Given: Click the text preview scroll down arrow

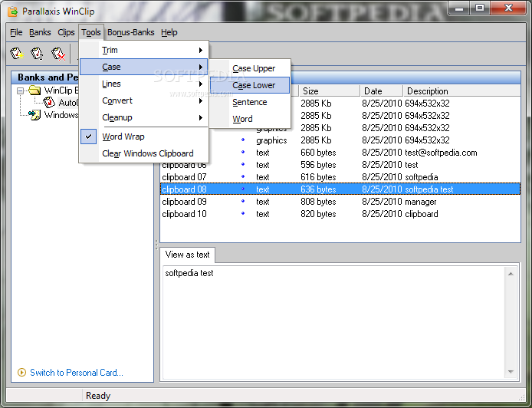Looking at the screenshot, I should coord(511,372).
